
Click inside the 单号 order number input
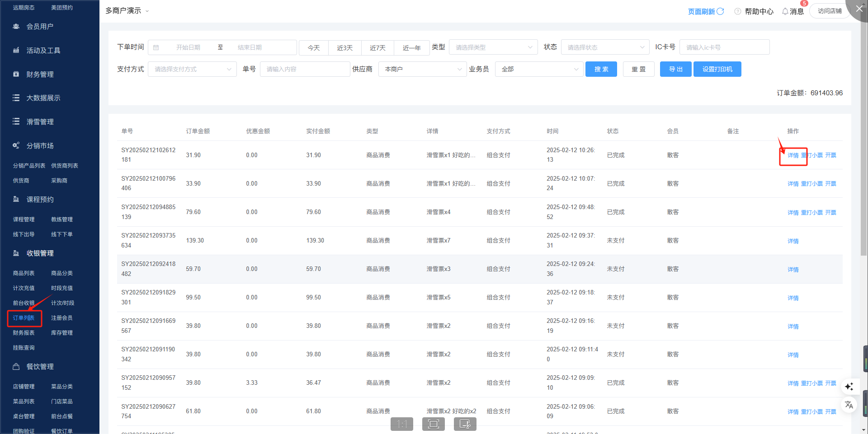tap(305, 69)
